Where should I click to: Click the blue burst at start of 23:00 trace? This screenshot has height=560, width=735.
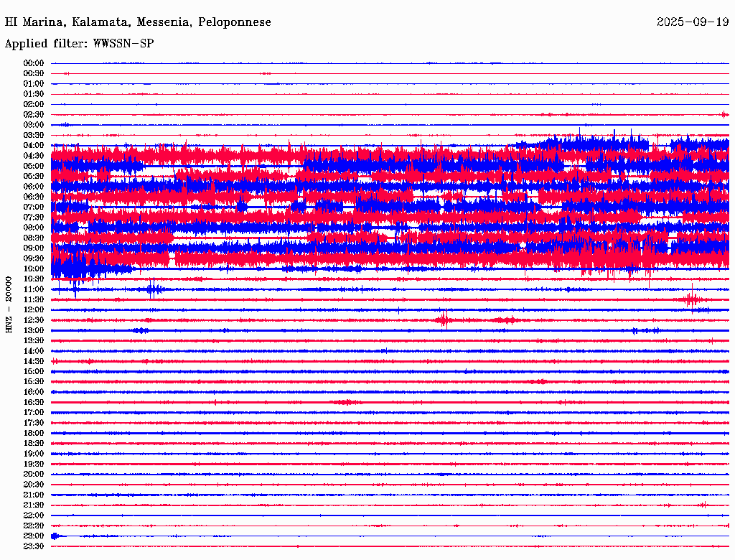pos(55,536)
